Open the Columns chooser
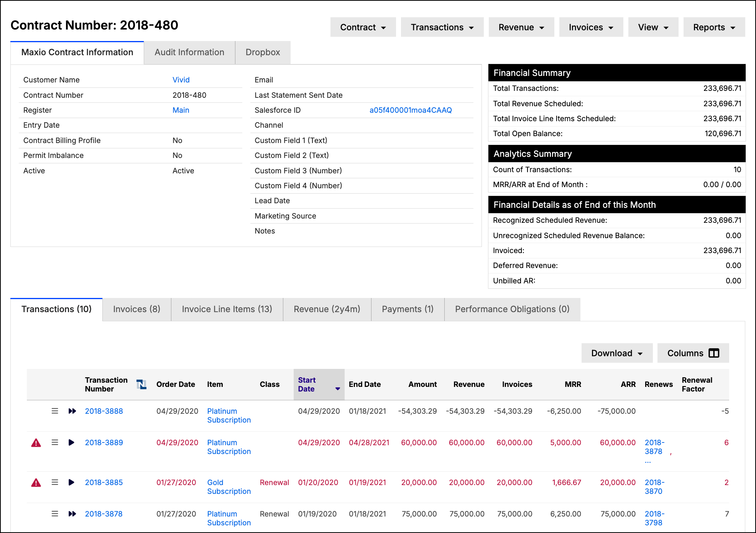 tap(693, 353)
